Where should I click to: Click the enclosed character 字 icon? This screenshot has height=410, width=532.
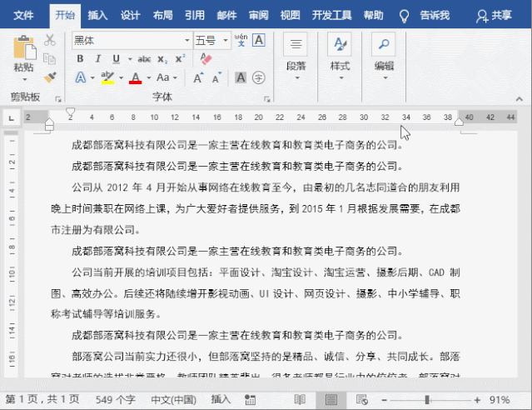click(x=259, y=78)
